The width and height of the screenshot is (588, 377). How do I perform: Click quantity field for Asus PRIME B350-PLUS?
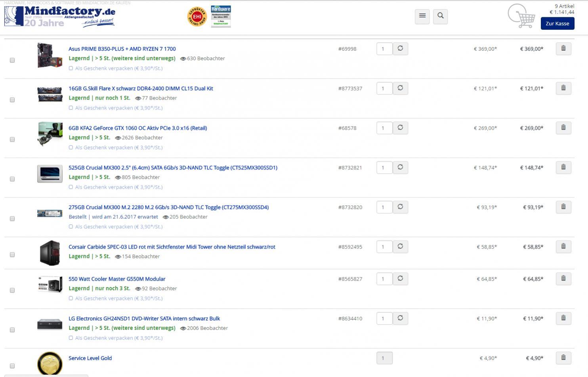[x=384, y=49]
